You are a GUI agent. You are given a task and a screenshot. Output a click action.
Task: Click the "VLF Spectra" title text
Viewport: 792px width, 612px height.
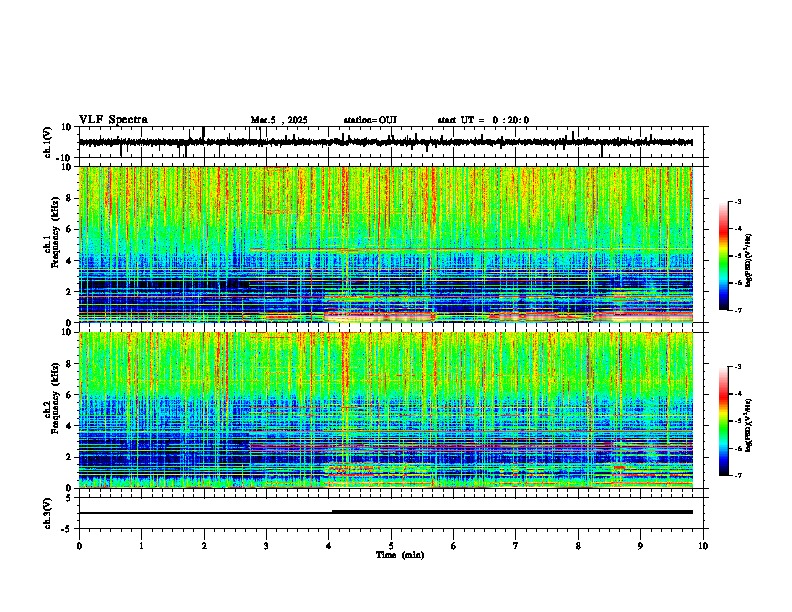tap(113, 120)
